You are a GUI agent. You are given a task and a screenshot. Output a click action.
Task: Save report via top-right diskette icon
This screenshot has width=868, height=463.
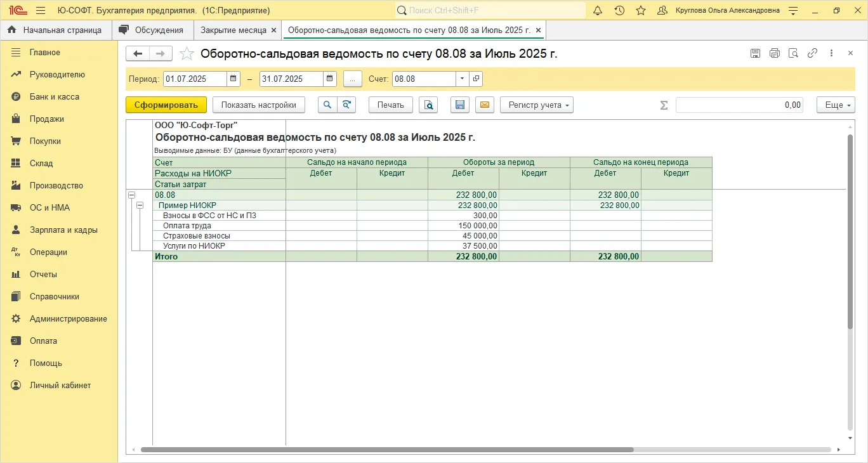tap(755, 53)
